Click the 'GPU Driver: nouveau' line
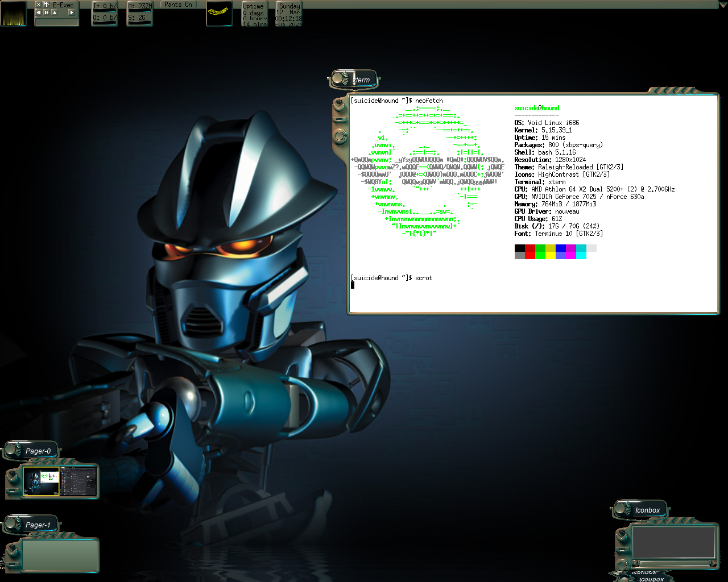 547,211
